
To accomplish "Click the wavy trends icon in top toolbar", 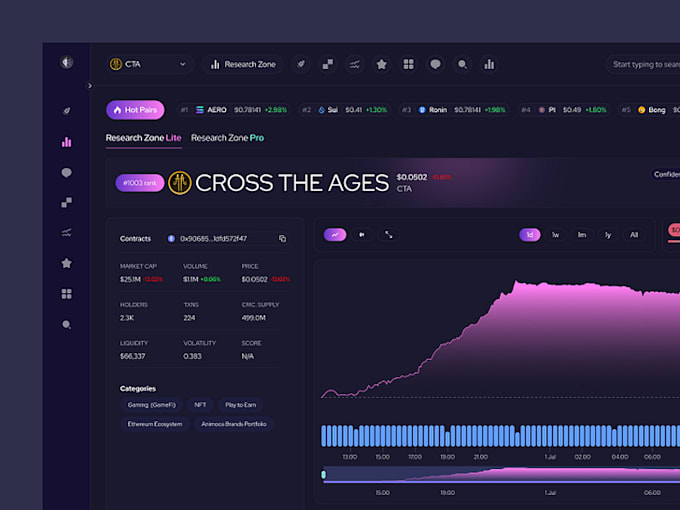I will pyautogui.click(x=354, y=64).
